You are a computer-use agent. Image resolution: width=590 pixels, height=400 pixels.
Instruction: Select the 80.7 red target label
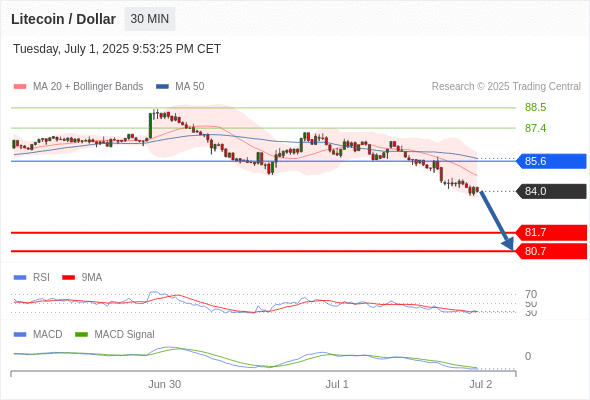(551, 251)
